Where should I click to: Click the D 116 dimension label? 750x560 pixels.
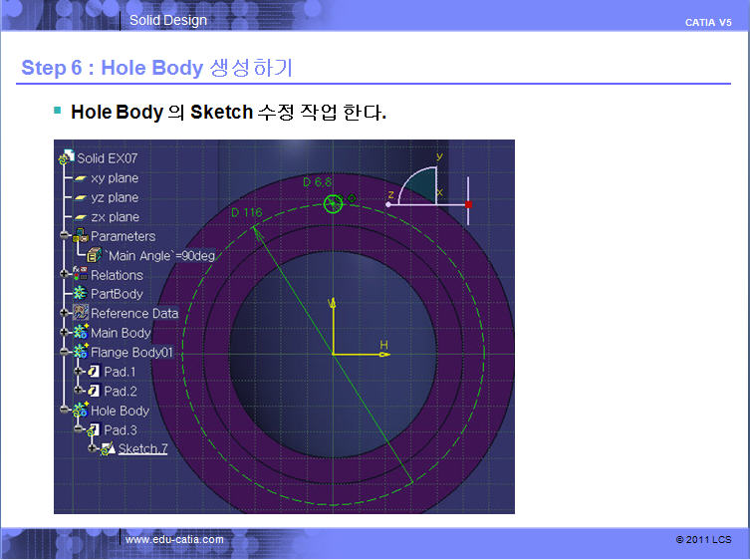click(247, 212)
